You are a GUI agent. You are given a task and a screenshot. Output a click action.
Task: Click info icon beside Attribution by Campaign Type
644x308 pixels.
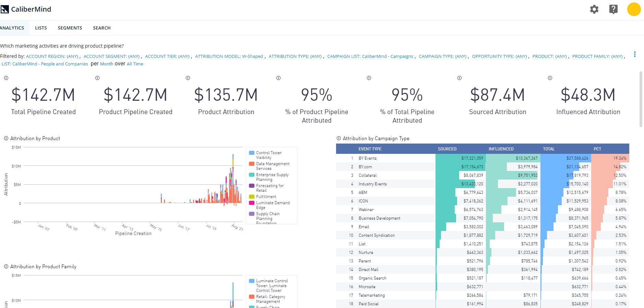(339, 138)
